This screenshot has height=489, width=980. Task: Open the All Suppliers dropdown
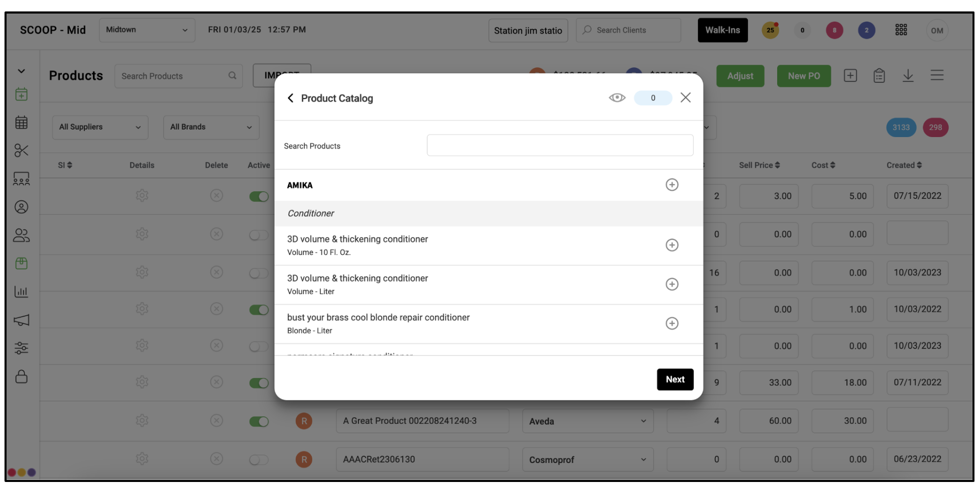(x=100, y=128)
